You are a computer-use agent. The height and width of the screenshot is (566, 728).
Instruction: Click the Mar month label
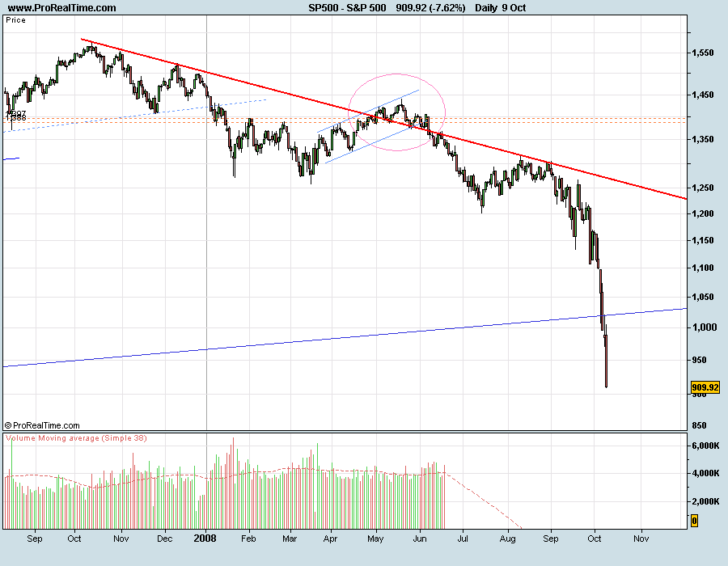pos(290,539)
